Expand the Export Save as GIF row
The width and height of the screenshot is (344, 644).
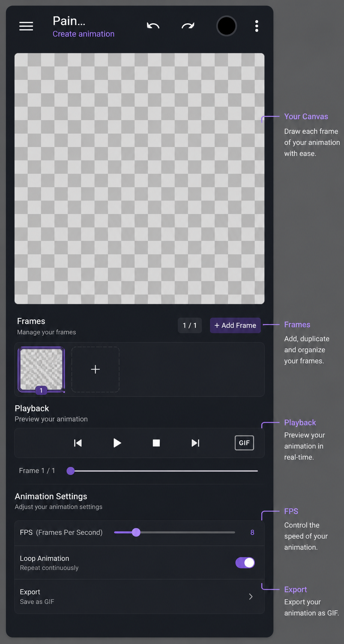[x=140, y=596]
